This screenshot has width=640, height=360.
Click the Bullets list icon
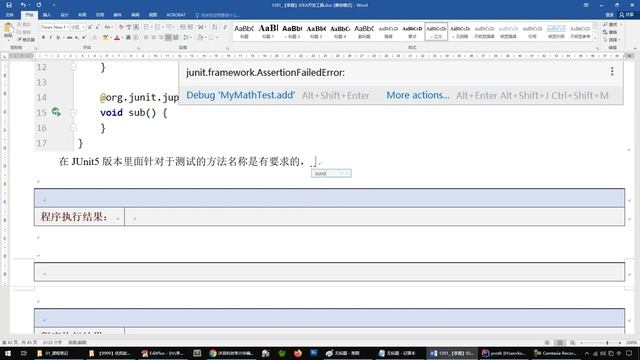[x=147, y=27]
